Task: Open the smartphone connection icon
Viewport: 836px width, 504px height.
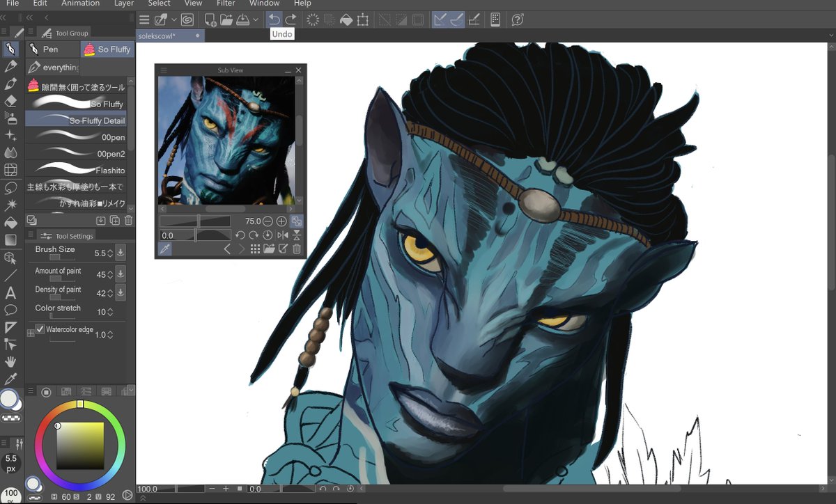Action: (x=495, y=19)
